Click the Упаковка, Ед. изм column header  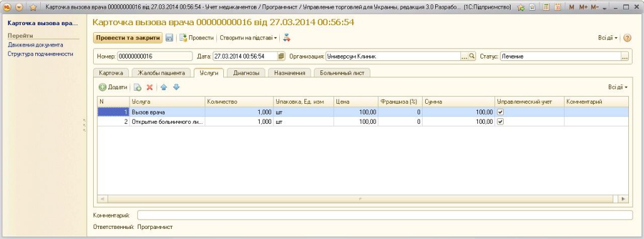[304, 101]
